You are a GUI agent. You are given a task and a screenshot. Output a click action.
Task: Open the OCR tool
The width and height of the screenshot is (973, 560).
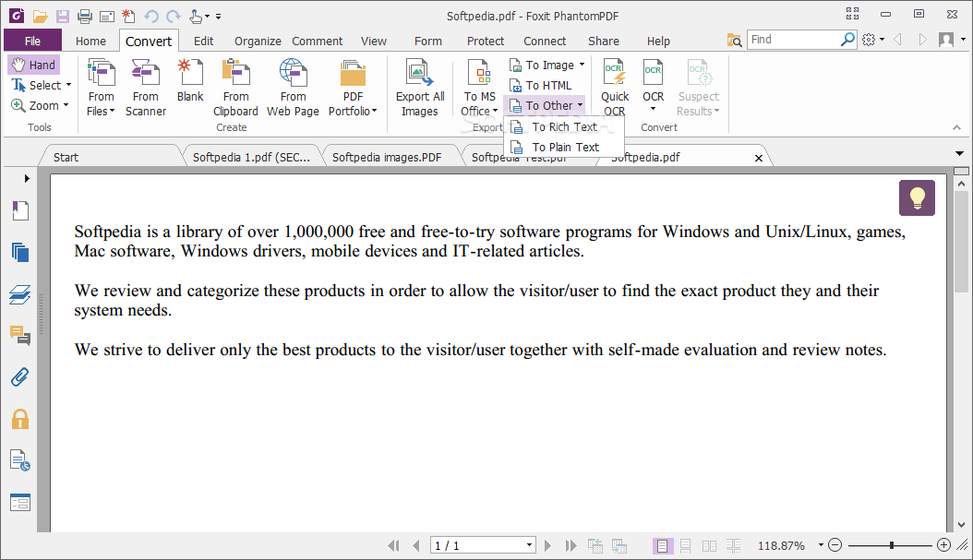(x=654, y=86)
